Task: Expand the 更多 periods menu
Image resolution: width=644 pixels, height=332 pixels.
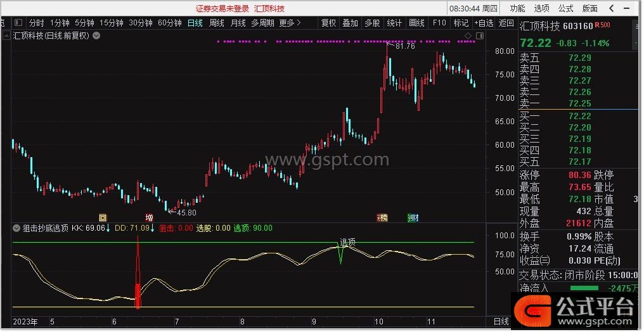Action: [290, 23]
